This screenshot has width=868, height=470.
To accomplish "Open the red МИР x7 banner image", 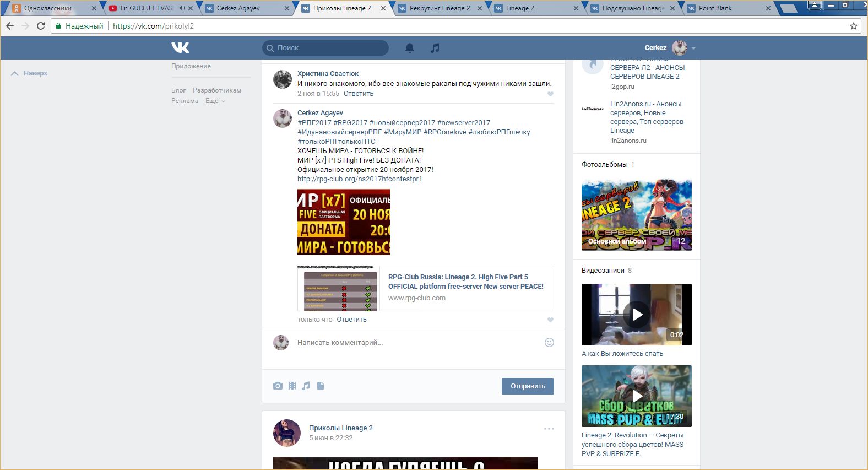I will coord(344,222).
